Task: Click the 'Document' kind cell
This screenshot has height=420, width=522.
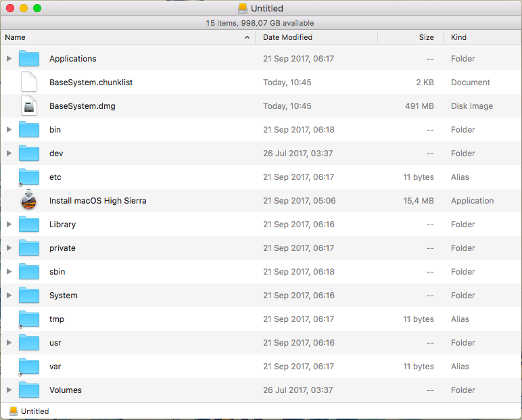Action: (471, 83)
